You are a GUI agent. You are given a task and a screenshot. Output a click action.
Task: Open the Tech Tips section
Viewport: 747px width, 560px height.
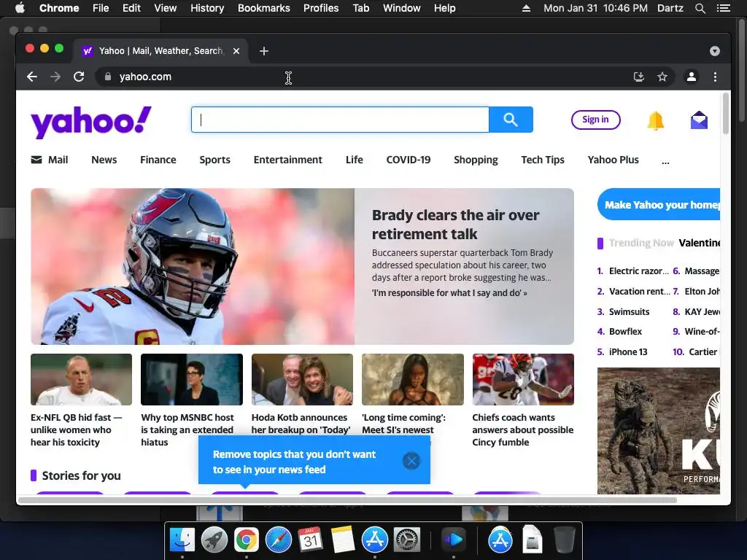click(x=543, y=160)
